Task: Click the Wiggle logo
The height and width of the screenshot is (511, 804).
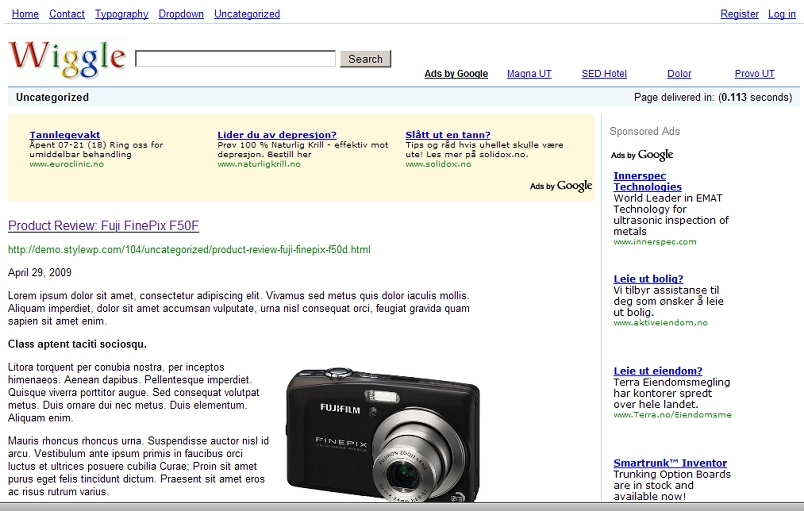Action: (67, 58)
